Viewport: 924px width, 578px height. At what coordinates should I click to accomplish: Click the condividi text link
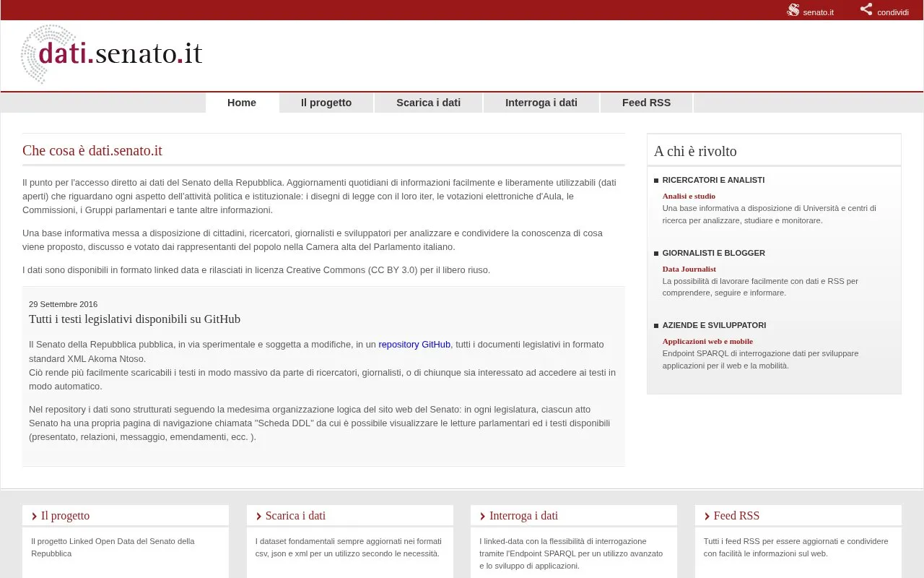(x=893, y=12)
